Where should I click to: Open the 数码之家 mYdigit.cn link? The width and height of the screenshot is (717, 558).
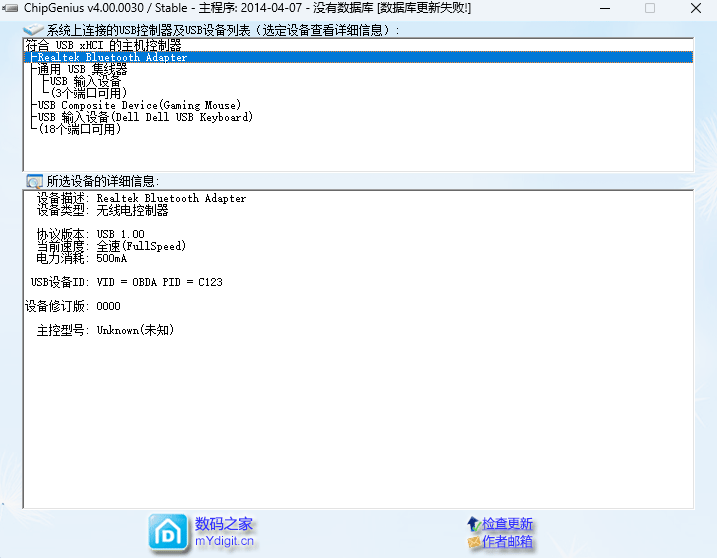click(x=224, y=532)
